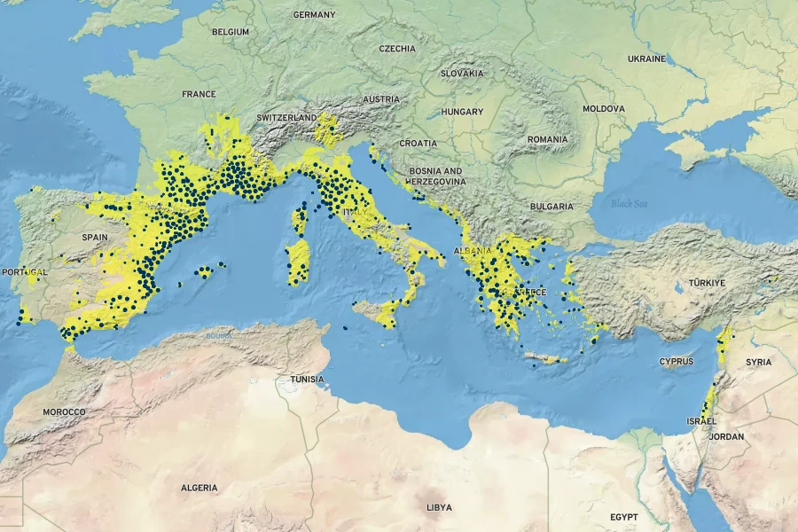Select the BELGIUM map label
The width and height of the screenshot is (798, 532).
231,32
